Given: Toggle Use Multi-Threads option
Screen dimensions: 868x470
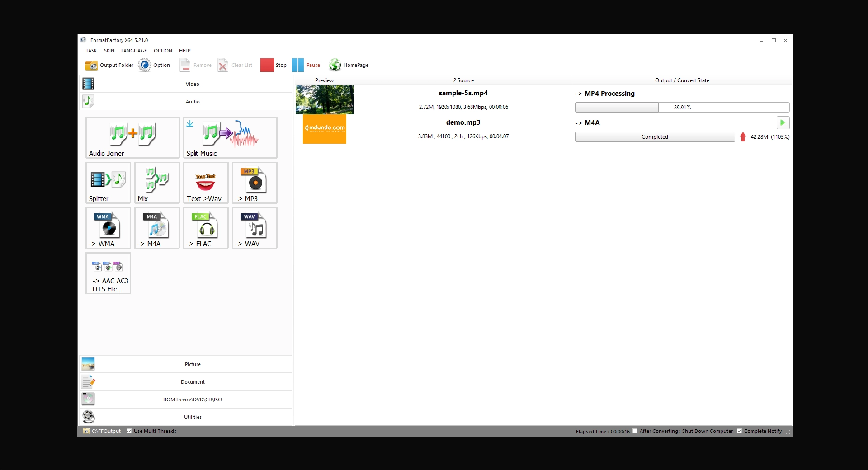Looking at the screenshot, I should click(129, 431).
